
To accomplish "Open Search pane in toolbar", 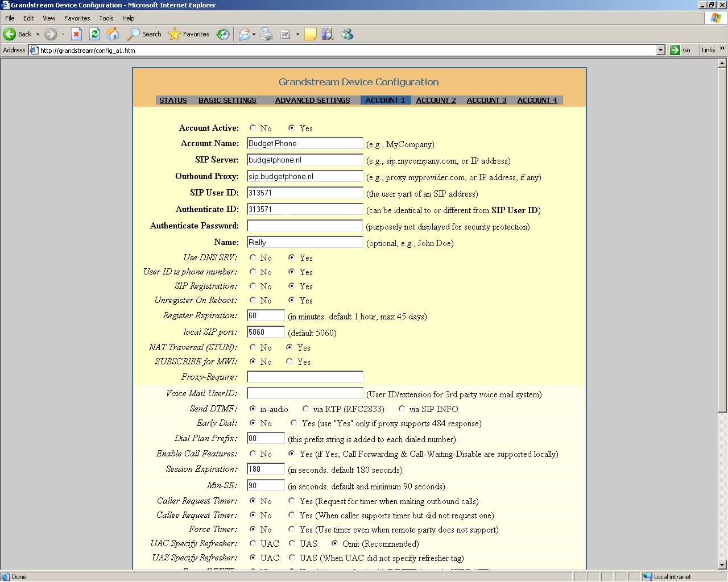I will coord(144,34).
